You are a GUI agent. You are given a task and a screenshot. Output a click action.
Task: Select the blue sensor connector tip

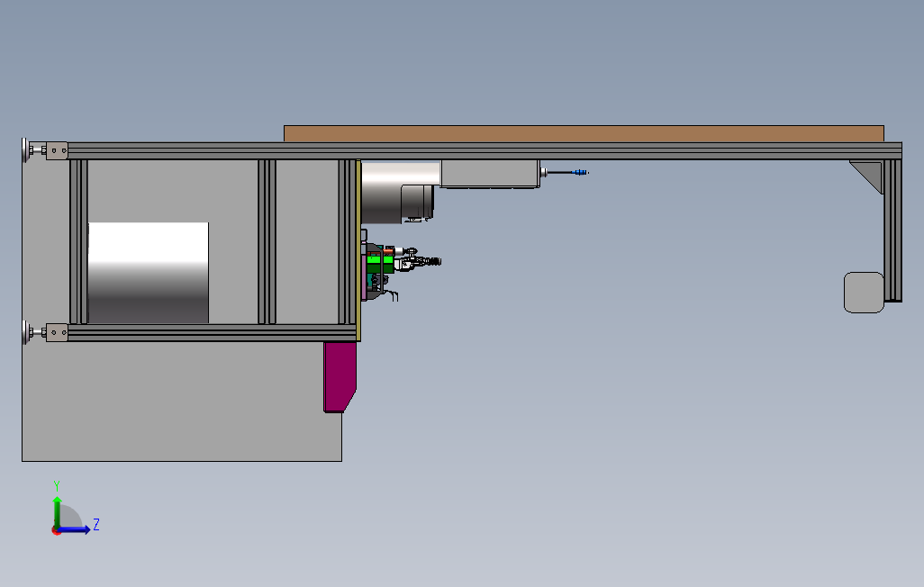click(x=580, y=172)
